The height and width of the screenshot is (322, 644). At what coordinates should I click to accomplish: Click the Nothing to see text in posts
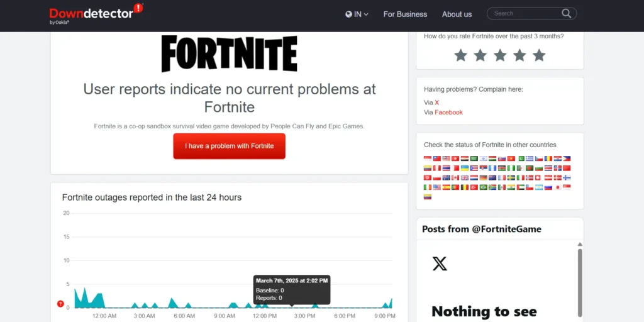tap(484, 312)
